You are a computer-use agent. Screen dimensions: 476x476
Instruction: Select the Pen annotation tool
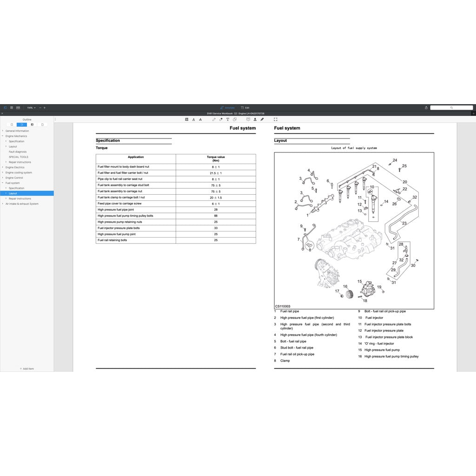[214, 119]
